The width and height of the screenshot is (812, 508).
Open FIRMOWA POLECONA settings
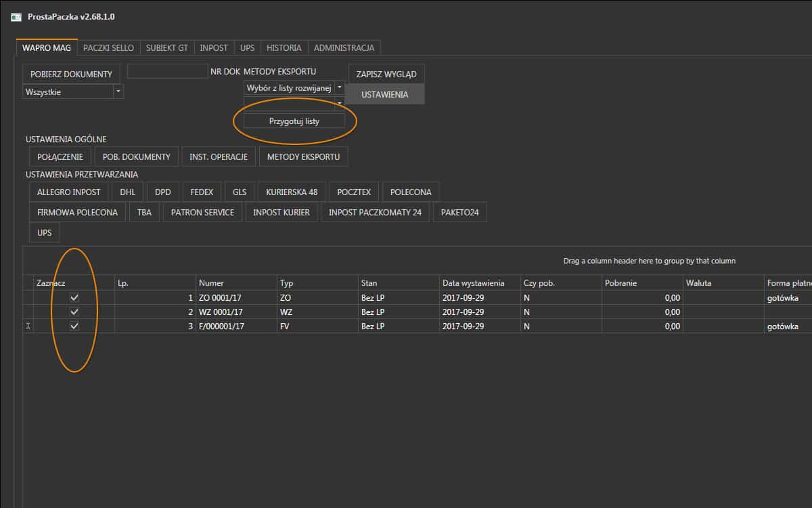coord(78,213)
